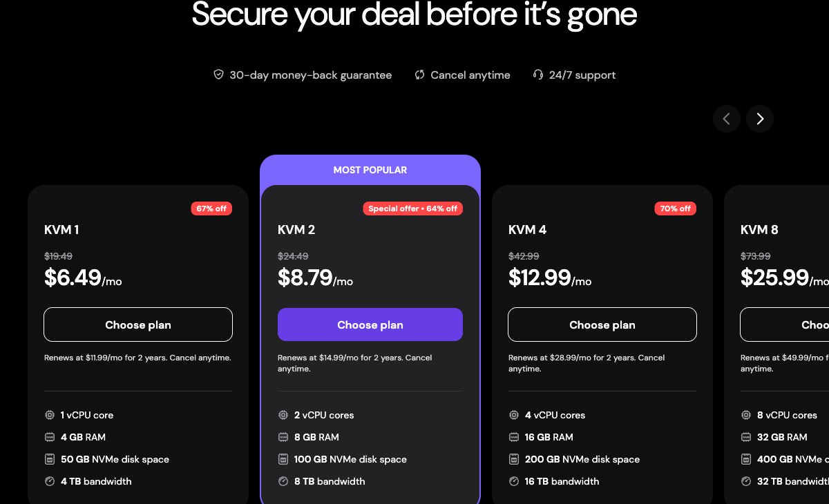Click the shield money-back guarantee icon
This screenshot has height=504, width=829.
(218, 75)
